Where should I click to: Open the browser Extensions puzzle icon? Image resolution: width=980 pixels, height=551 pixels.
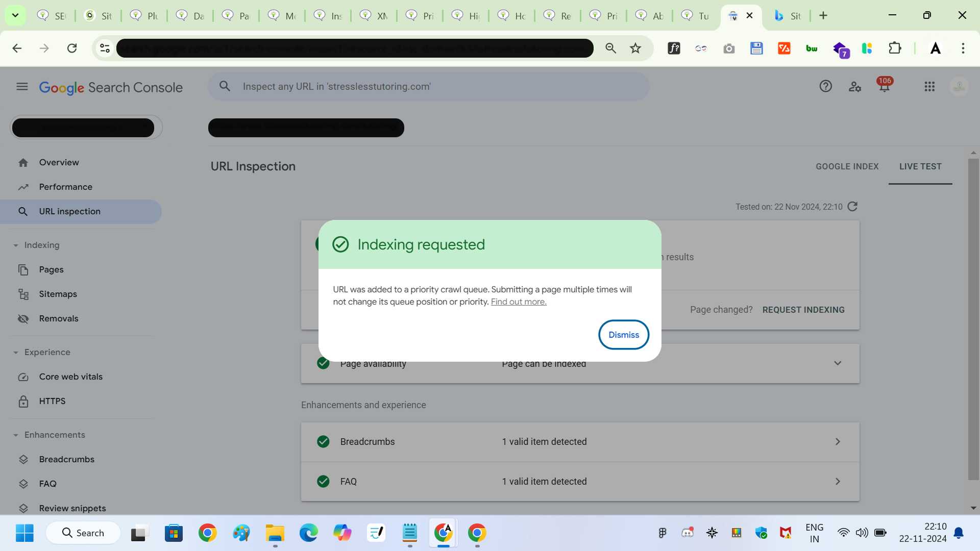pos(895,48)
